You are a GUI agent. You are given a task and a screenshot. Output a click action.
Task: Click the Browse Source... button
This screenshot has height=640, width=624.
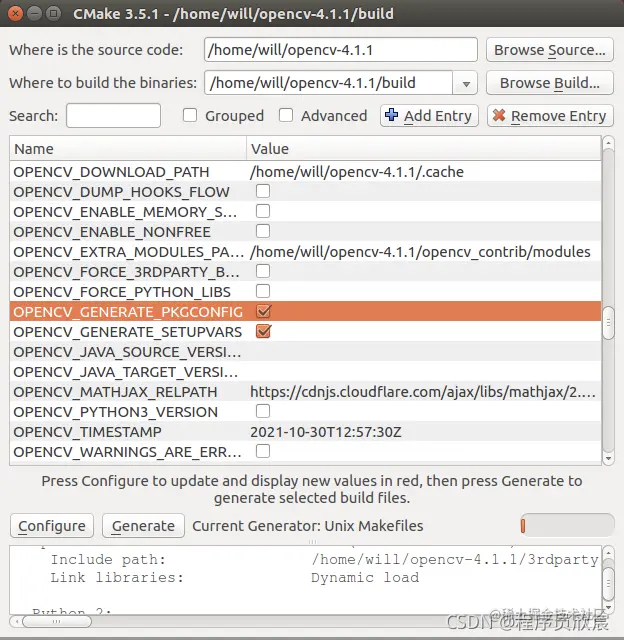pos(550,50)
